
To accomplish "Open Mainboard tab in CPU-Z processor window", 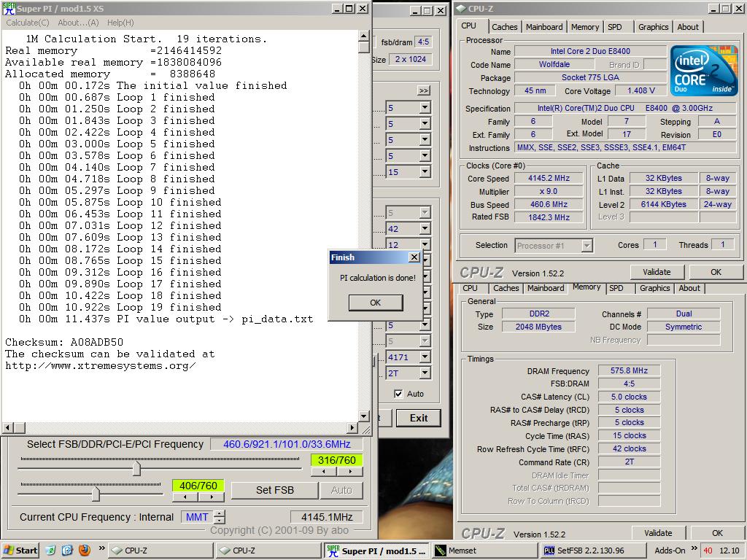I will pyautogui.click(x=544, y=27).
